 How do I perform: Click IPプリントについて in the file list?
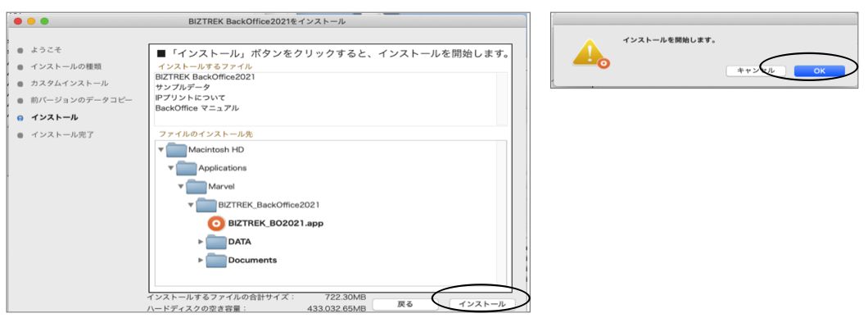191,98
